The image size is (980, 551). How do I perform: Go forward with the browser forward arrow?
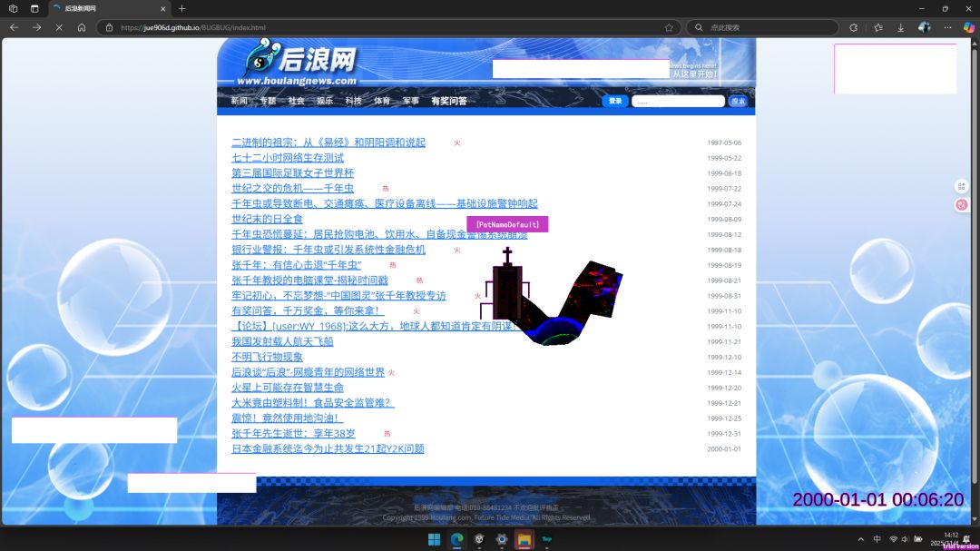pyautogui.click(x=36, y=27)
